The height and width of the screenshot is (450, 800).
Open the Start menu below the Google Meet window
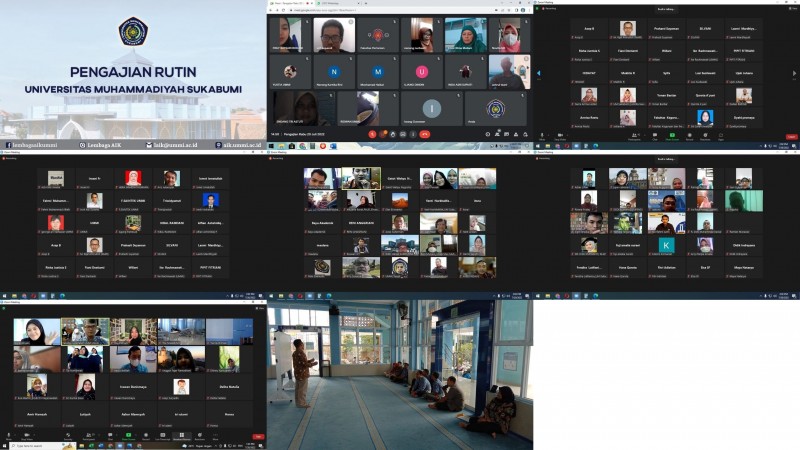pos(271,146)
